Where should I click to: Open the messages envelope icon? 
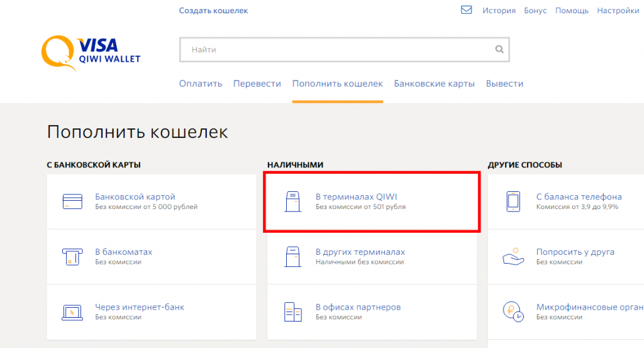point(466,10)
